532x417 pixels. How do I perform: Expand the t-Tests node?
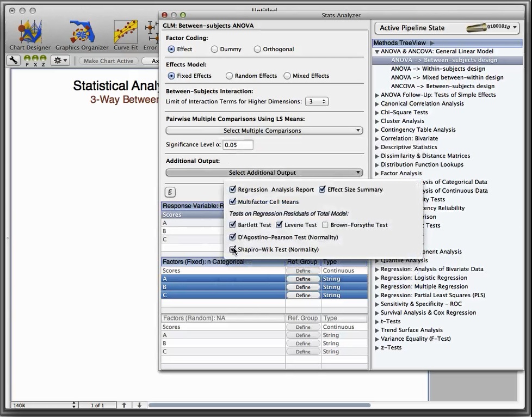coord(377,322)
